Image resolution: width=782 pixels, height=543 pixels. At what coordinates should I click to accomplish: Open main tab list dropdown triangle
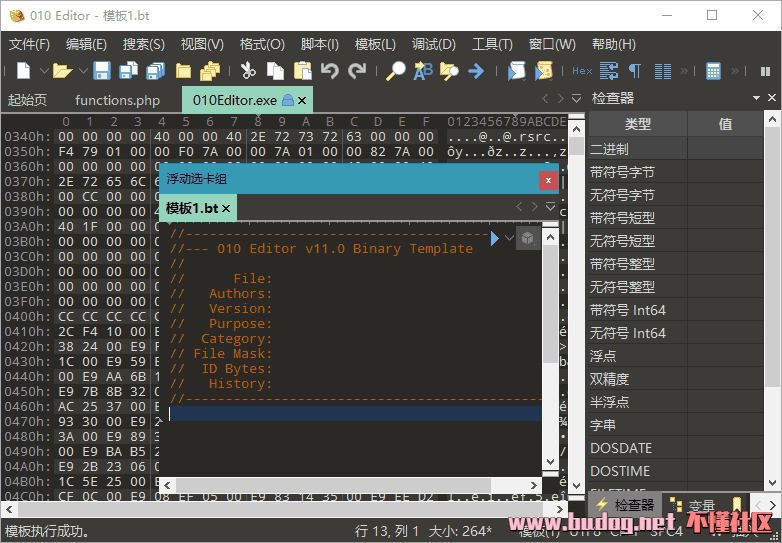576,99
